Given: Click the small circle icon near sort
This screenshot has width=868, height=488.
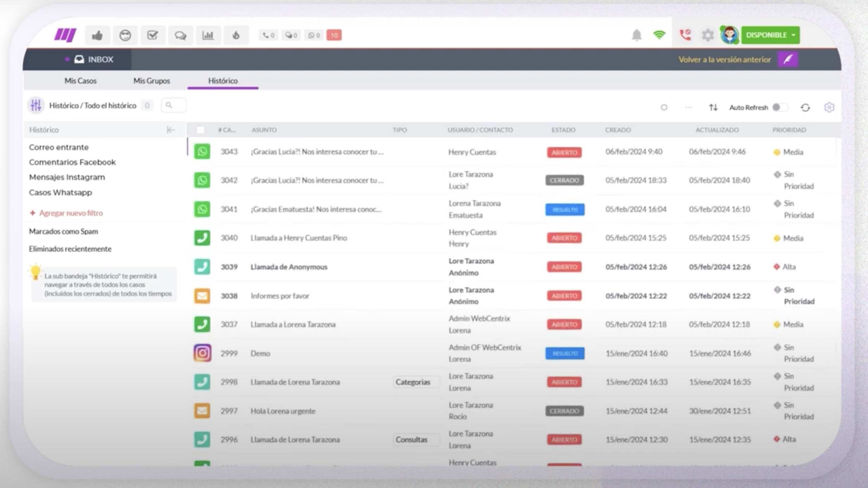Looking at the screenshot, I should click(664, 107).
